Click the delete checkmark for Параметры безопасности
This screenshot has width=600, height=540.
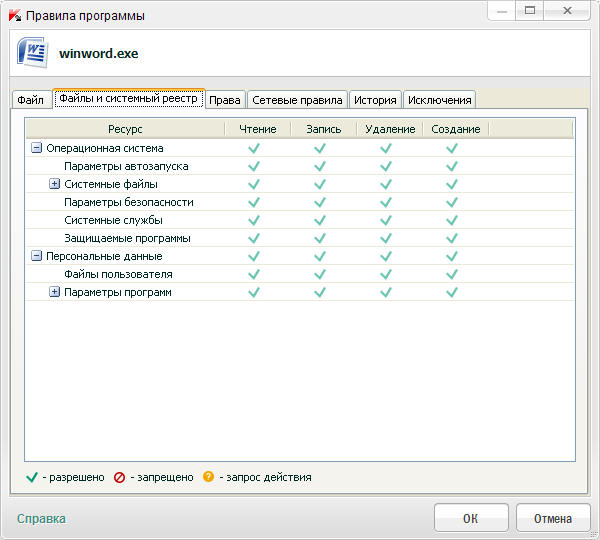[x=386, y=202]
